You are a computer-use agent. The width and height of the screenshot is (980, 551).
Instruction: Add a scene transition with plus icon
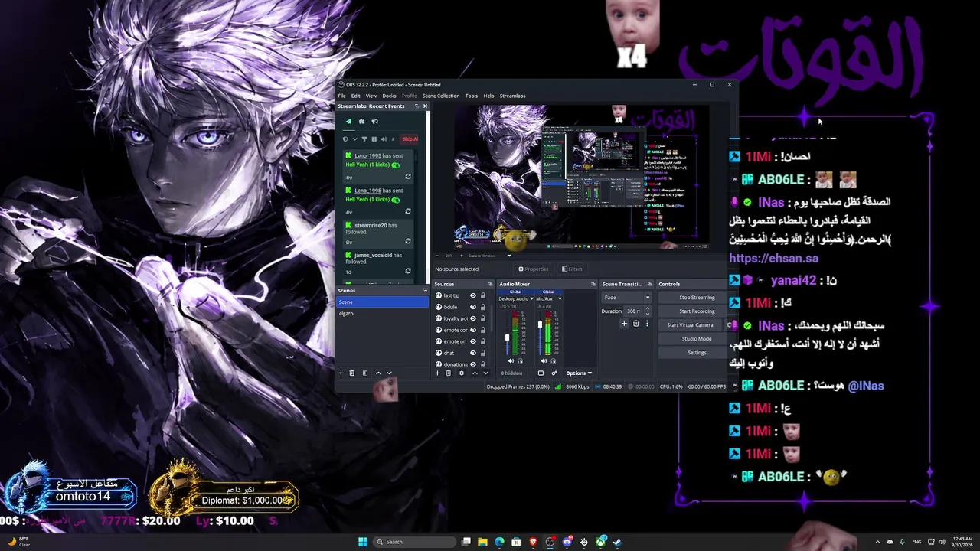tap(624, 324)
